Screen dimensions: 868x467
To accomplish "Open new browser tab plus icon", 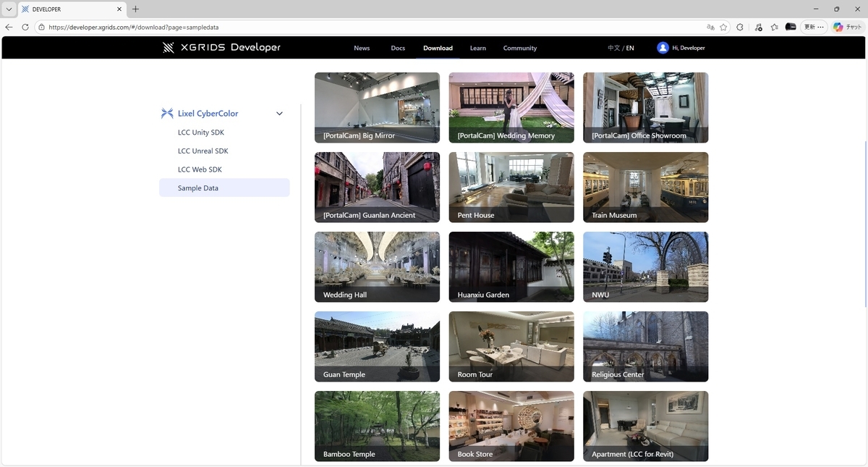I will [x=135, y=9].
